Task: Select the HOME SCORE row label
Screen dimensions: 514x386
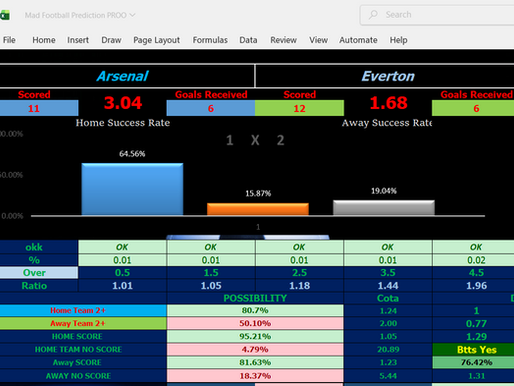Action: pyautogui.click(x=83, y=336)
